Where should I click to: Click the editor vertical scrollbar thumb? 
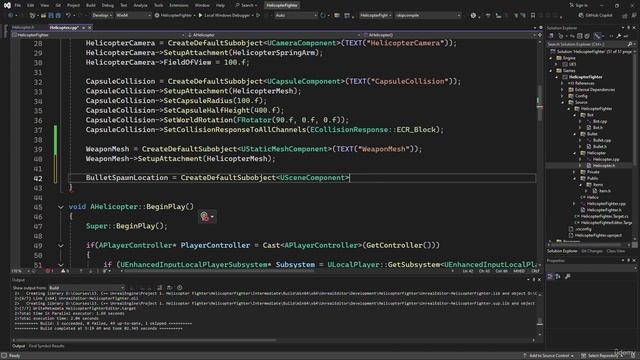tap(540, 103)
